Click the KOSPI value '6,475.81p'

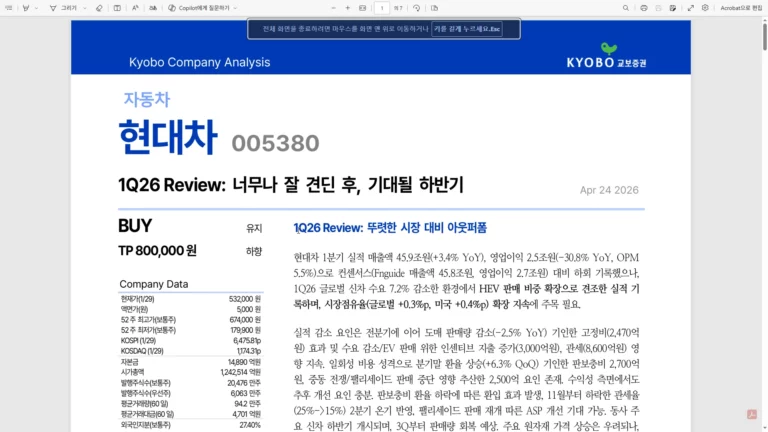tap(247, 340)
